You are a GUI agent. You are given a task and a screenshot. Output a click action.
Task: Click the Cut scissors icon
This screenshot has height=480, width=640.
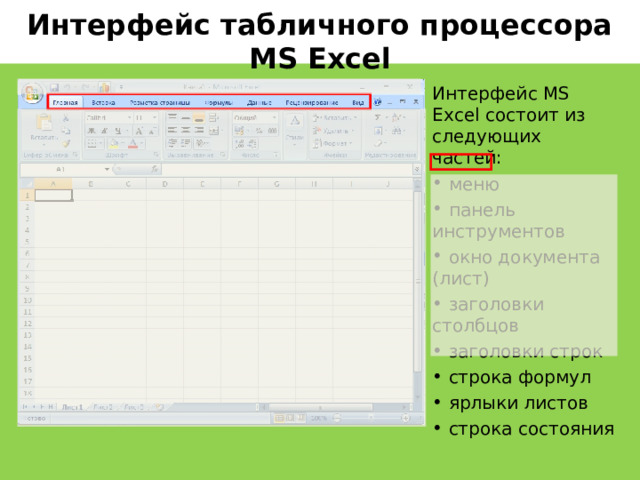click(x=65, y=118)
